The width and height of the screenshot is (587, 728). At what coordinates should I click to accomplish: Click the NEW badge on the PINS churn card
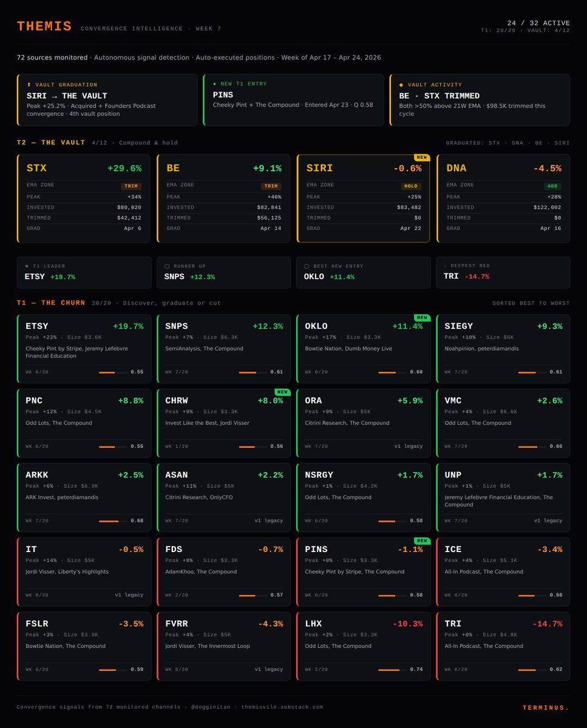[422, 541]
